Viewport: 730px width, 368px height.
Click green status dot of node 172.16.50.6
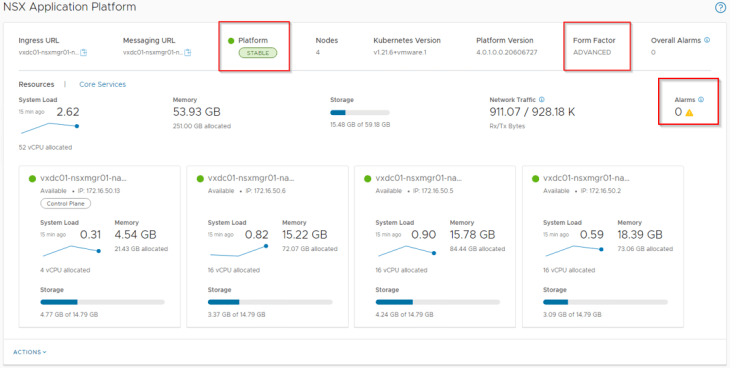pos(200,178)
